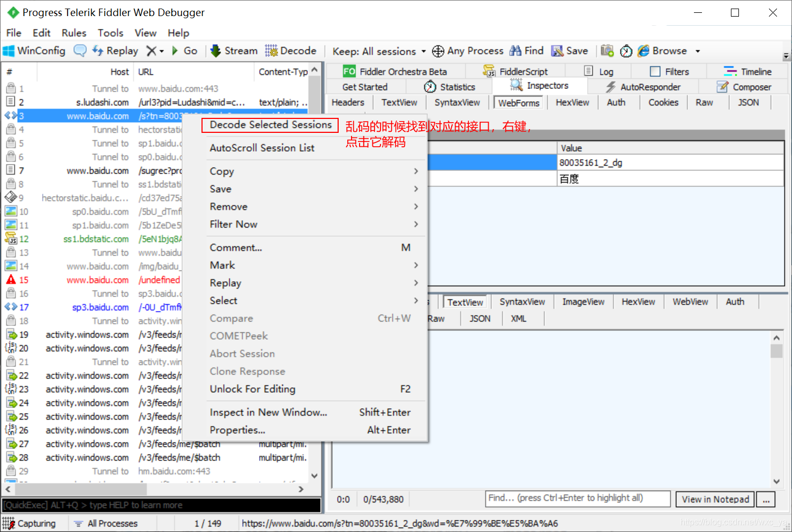The image size is (792, 532).
Task: Switch to Fiddler Orchestra Beta tab
Action: click(x=395, y=71)
